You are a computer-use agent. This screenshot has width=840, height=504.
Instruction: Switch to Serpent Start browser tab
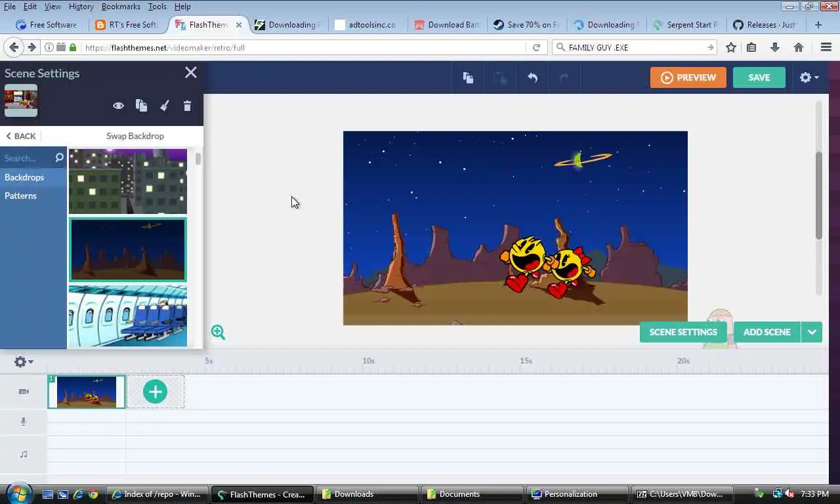[x=686, y=25]
